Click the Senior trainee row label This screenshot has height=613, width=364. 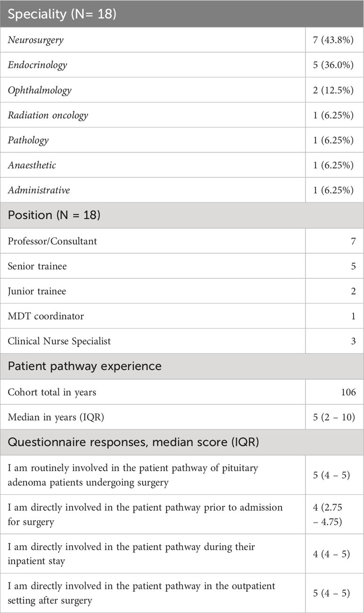pyautogui.click(x=37, y=266)
